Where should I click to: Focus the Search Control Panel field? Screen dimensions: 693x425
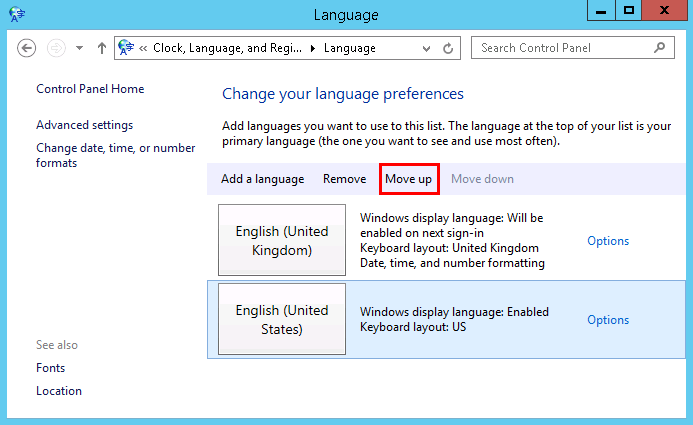pos(572,48)
